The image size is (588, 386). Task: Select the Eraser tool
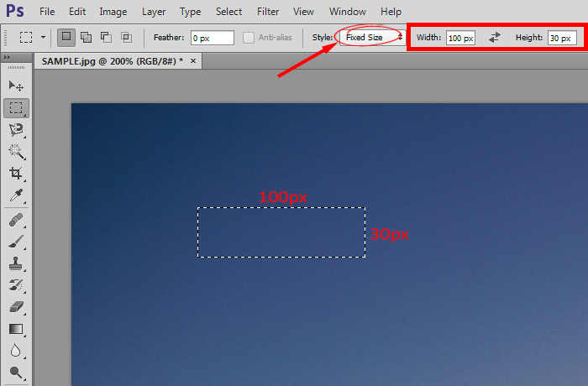[x=16, y=307]
